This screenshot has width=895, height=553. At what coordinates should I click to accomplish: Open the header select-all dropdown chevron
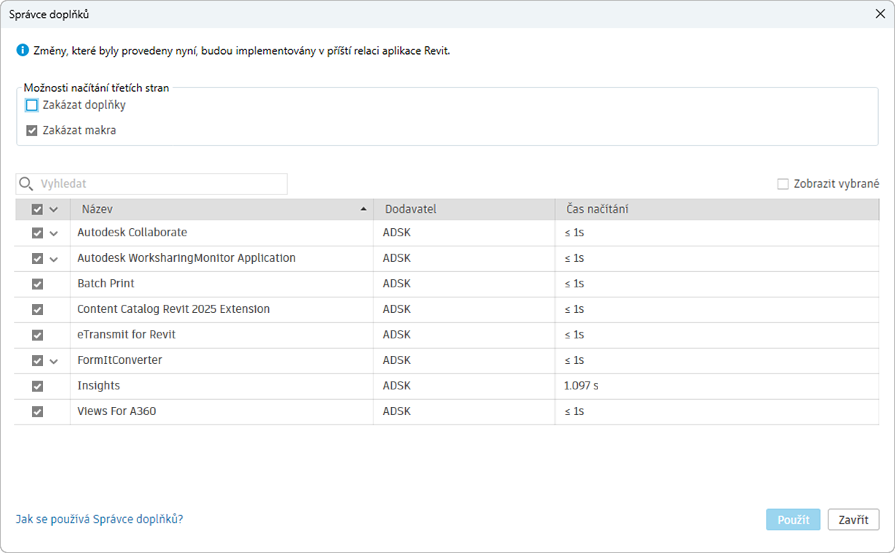54,210
